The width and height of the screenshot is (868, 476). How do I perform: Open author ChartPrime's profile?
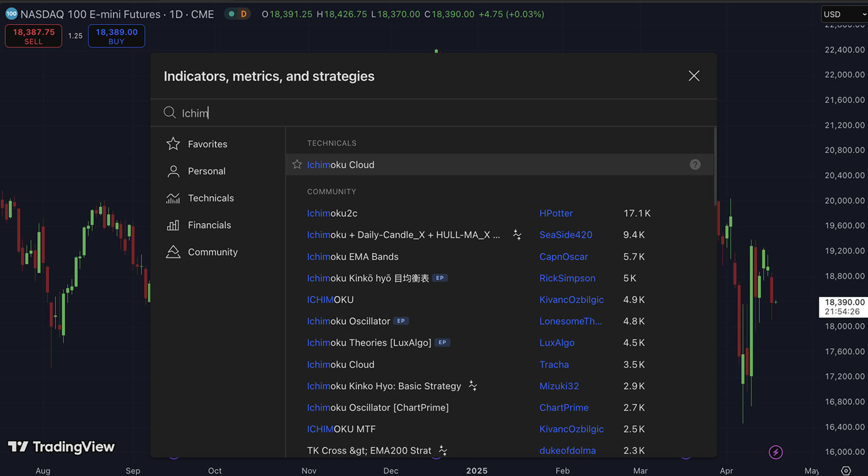pyautogui.click(x=564, y=407)
